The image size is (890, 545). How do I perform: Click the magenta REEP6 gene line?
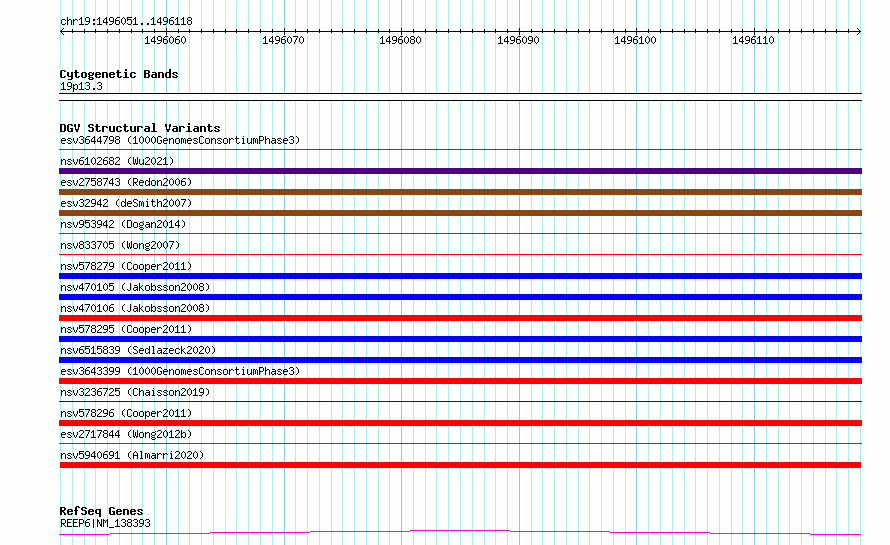(460, 533)
